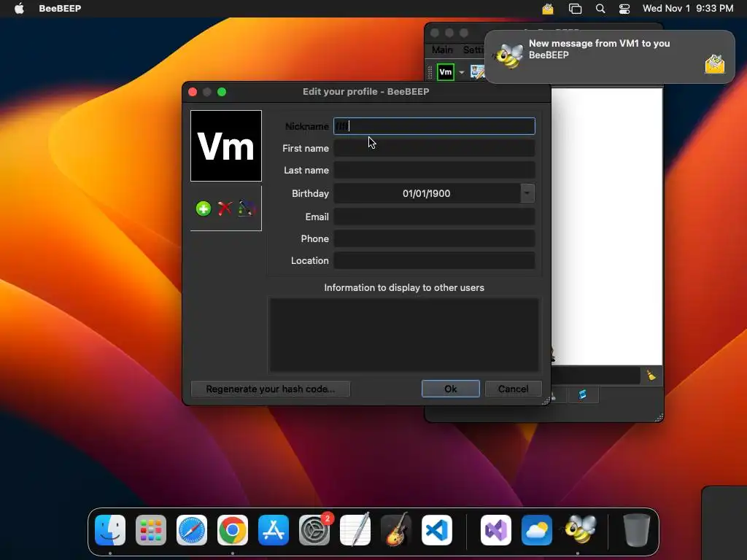
Task: Launch Safari from the Dock
Action: click(192, 530)
